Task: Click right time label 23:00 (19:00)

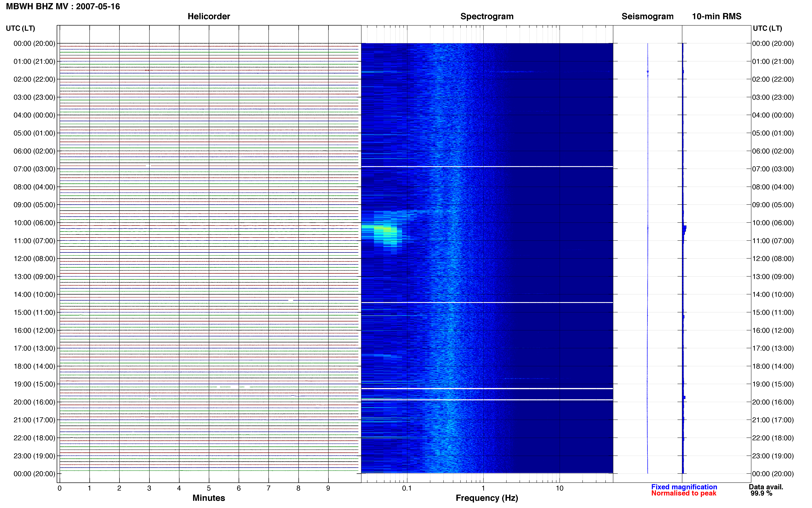Action: click(x=773, y=456)
